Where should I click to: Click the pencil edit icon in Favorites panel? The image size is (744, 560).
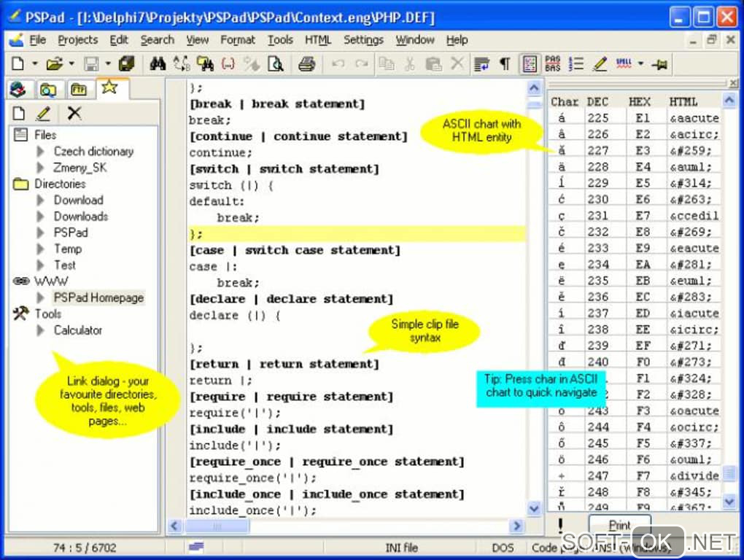tap(44, 113)
